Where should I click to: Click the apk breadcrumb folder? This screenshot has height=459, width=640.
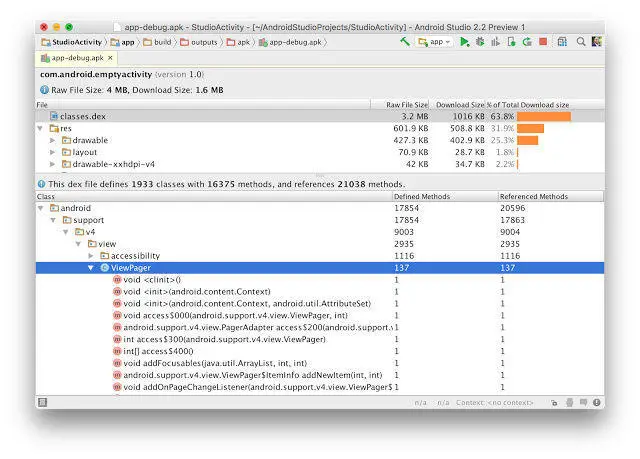238,42
